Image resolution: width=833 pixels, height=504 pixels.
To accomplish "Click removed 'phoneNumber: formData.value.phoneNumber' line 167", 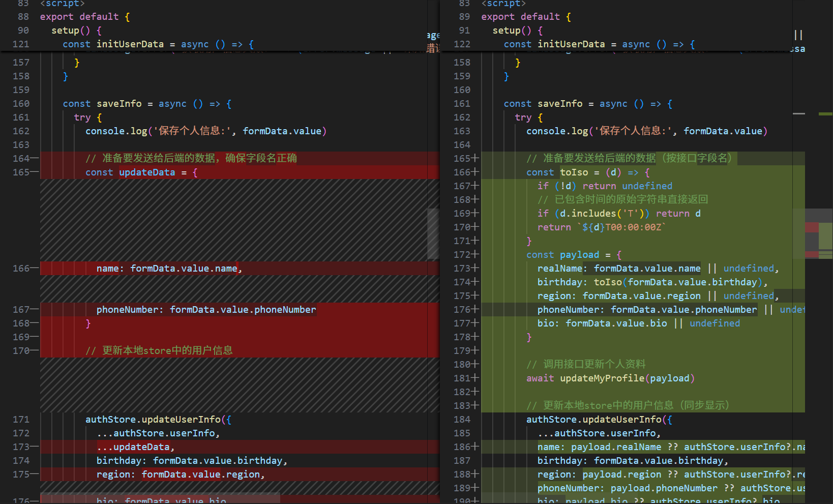I will point(206,310).
